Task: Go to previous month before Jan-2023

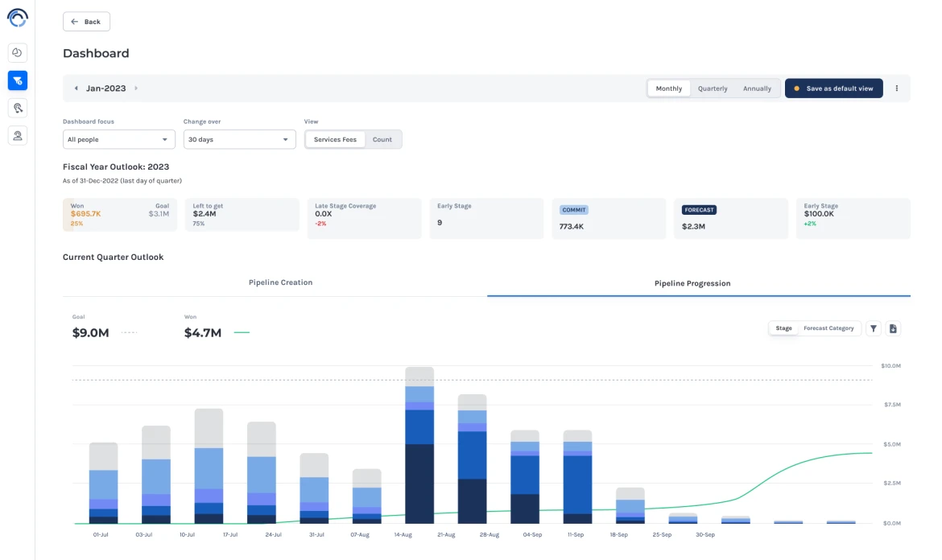Action: [x=76, y=89]
